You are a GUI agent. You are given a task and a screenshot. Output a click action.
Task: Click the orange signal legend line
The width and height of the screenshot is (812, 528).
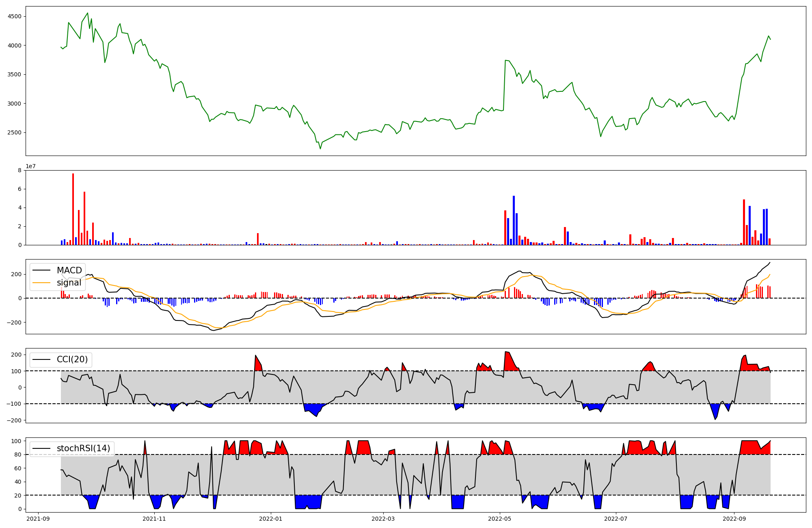[41, 283]
